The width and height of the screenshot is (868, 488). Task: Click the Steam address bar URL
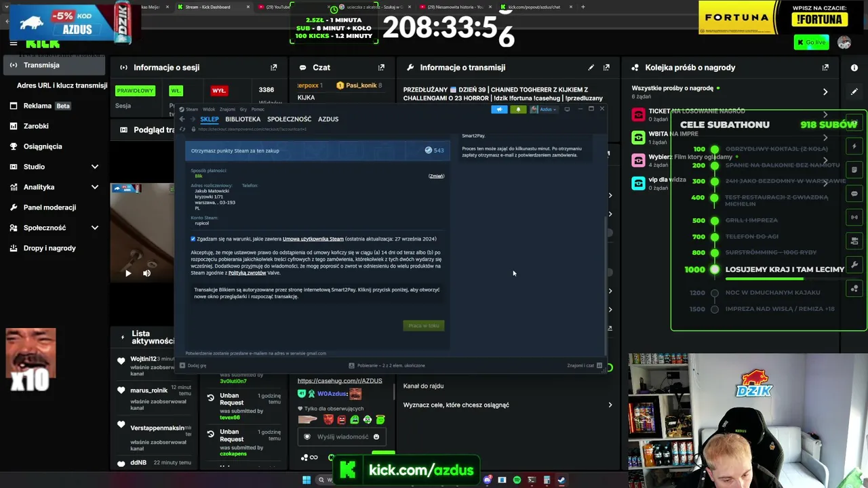click(252, 129)
